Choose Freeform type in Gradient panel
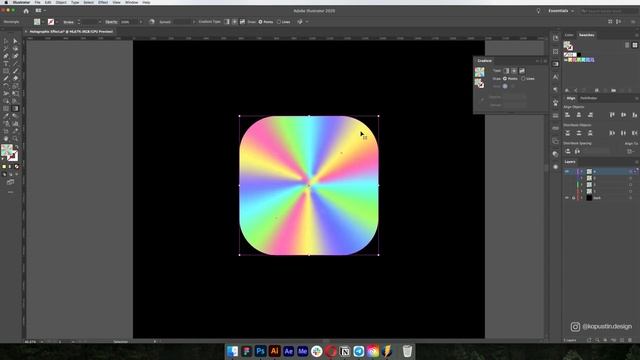 click(x=522, y=71)
